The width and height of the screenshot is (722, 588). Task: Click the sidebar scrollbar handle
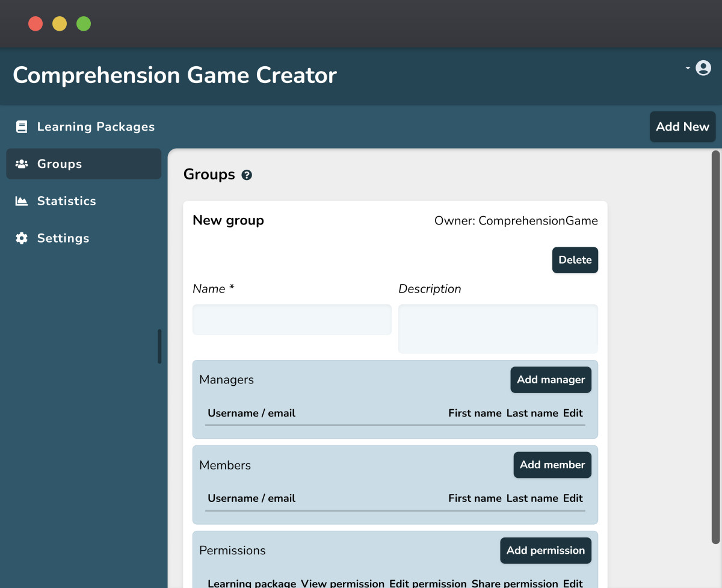coord(159,346)
